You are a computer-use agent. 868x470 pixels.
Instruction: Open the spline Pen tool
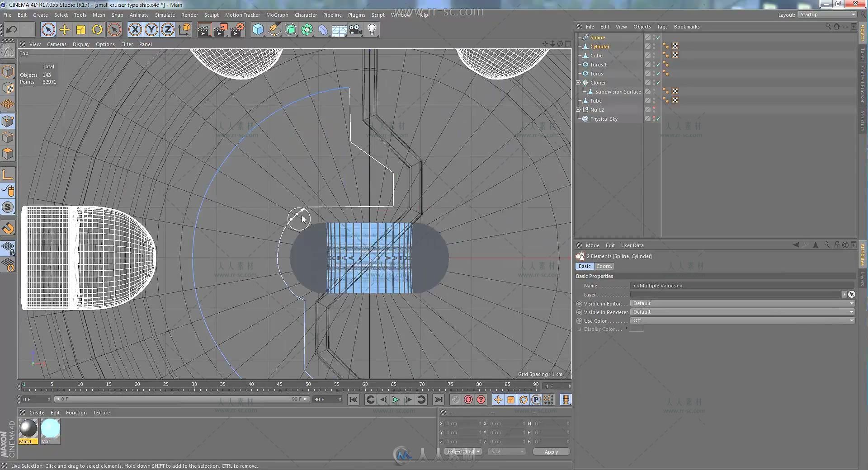pyautogui.click(x=274, y=30)
